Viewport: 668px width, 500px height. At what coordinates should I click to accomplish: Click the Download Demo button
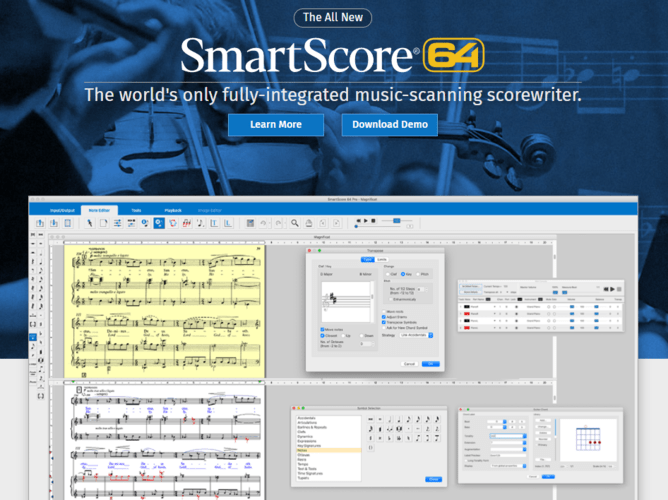(x=390, y=124)
